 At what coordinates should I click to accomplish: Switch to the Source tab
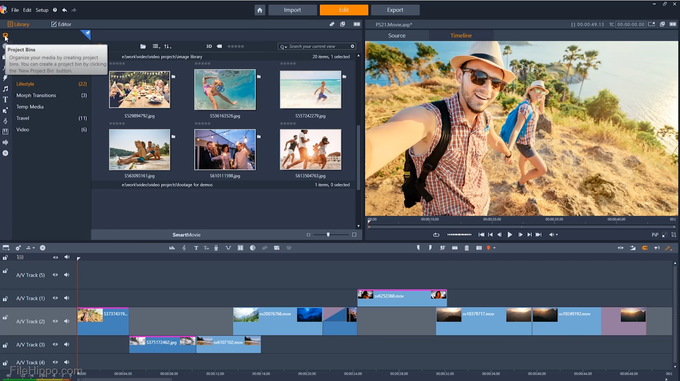[397, 36]
